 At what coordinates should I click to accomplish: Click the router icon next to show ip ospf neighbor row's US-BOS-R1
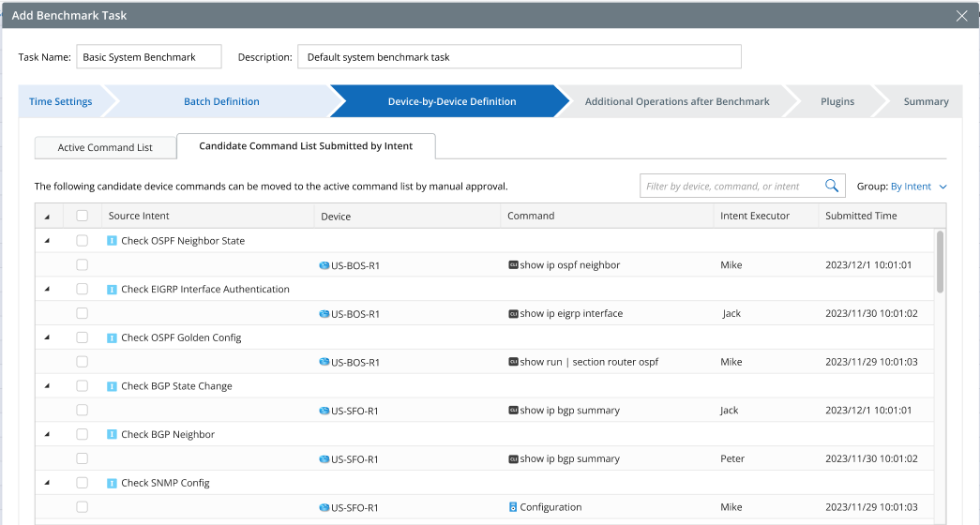pyautogui.click(x=324, y=265)
